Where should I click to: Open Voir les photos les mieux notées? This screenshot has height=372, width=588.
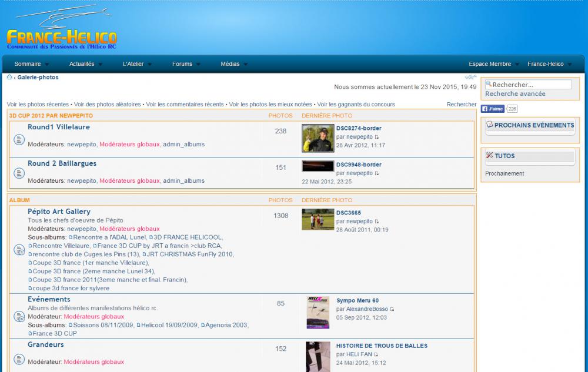[x=270, y=105]
